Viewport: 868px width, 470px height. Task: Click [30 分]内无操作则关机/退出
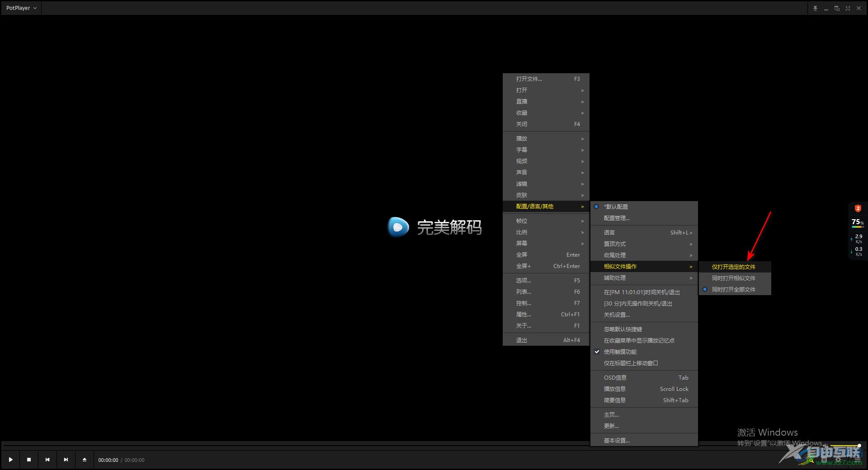644,303
